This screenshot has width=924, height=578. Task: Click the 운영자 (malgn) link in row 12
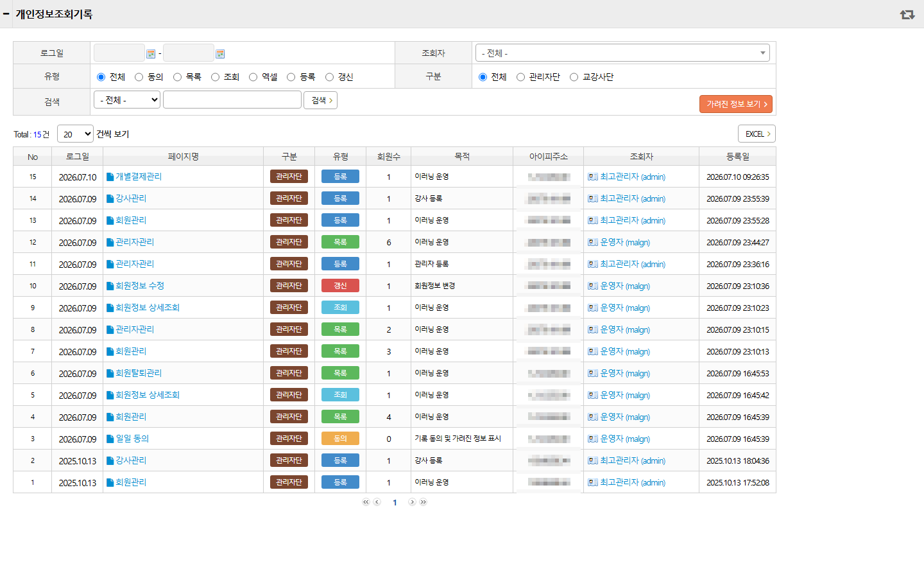click(625, 242)
